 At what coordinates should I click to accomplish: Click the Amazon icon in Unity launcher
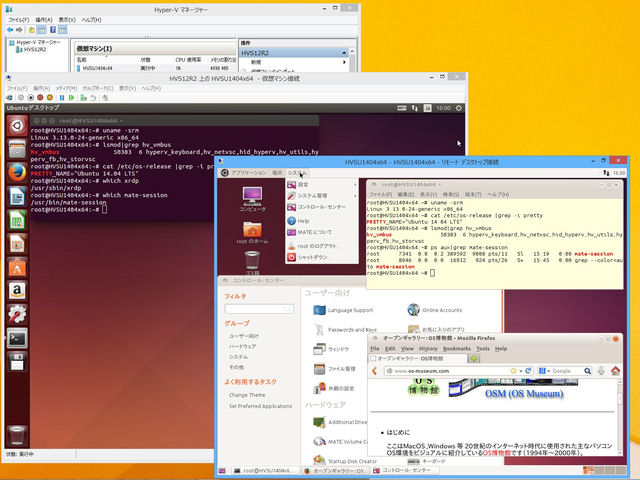tap(17, 291)
